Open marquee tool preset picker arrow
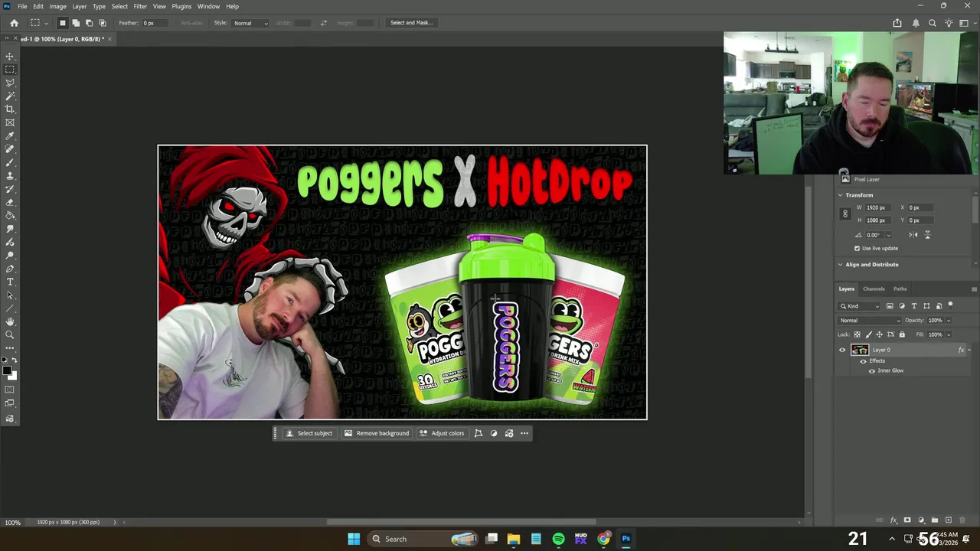The width and height of the screenshot is (980, 551). coord(47,23)
